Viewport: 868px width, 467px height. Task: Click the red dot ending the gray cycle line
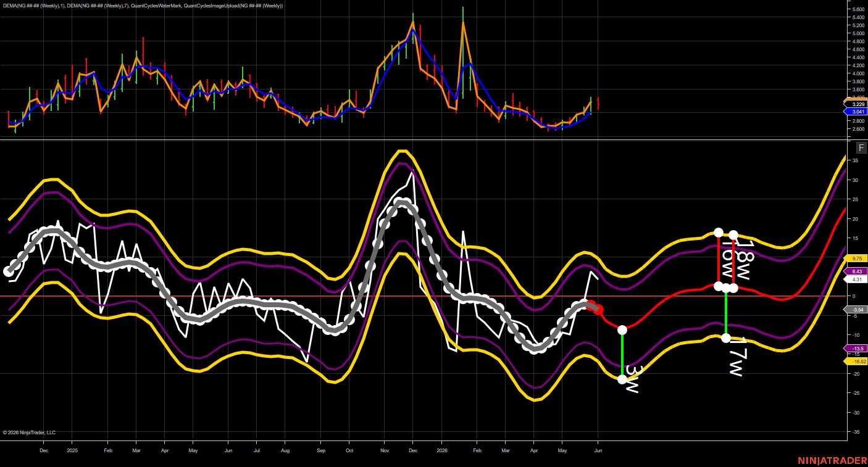[x=598, y=310]
